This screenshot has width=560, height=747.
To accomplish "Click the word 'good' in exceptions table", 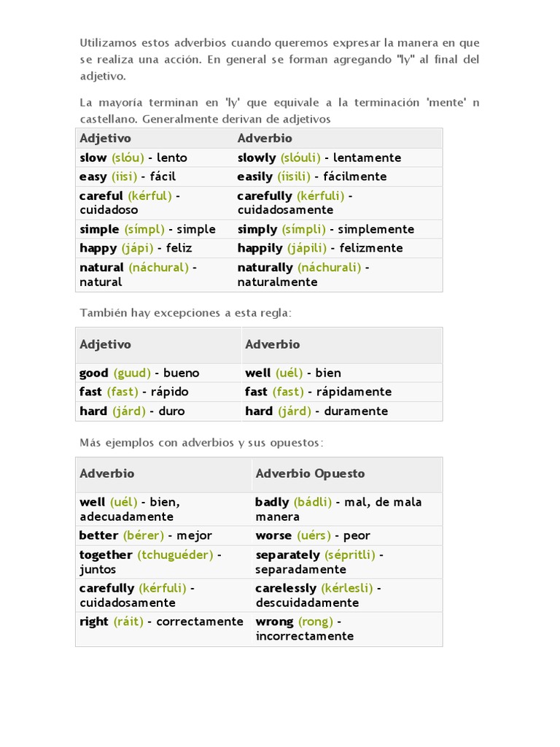I will click(94, 373).
